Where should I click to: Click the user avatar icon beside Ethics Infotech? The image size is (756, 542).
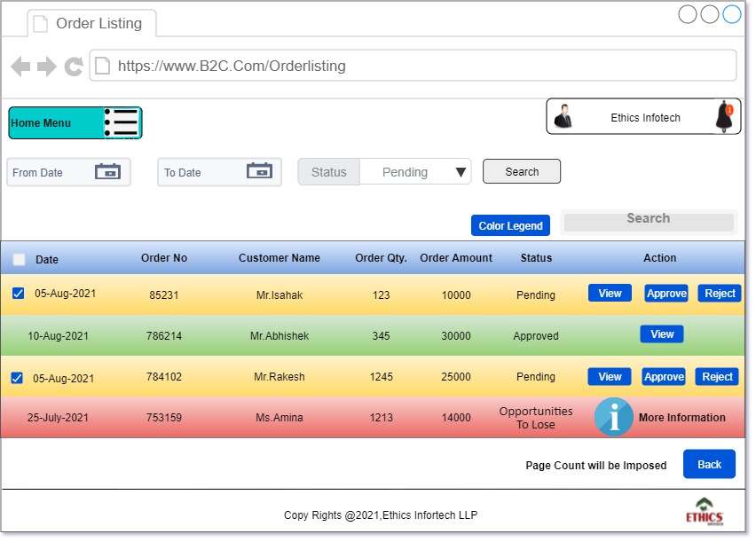[x=563, y=117]
